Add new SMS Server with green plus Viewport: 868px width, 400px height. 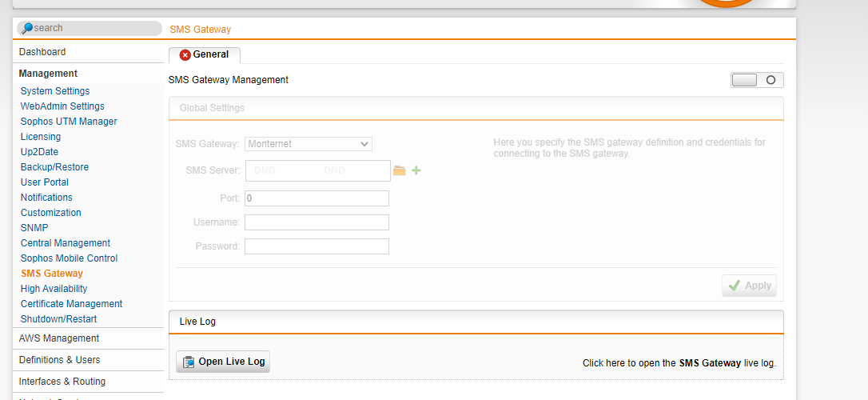point(416,170)
